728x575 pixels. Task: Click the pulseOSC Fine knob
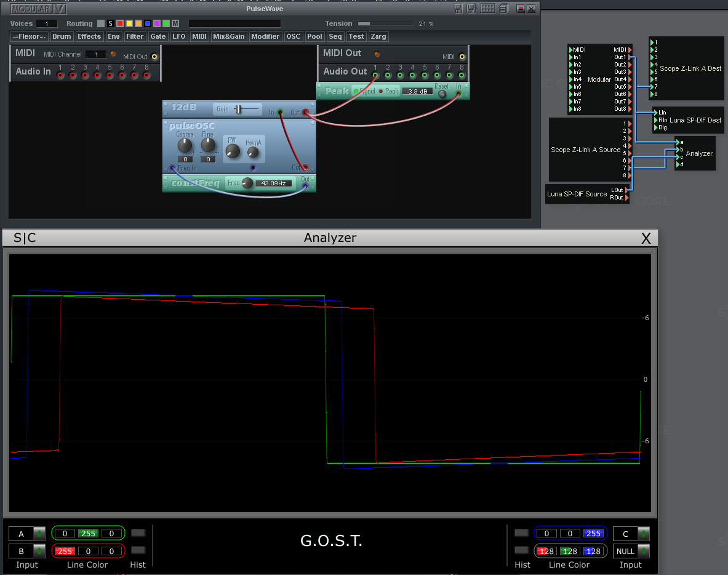coord(207,145)
